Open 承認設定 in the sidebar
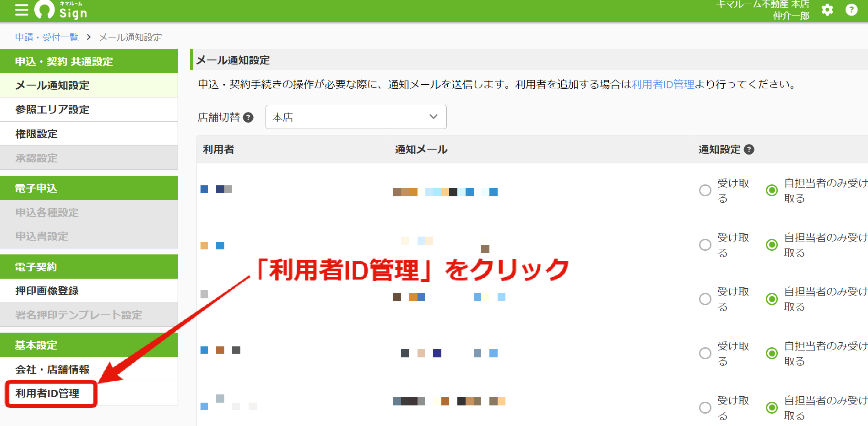This screenshot has height=426, width=868. pos(89,158)
